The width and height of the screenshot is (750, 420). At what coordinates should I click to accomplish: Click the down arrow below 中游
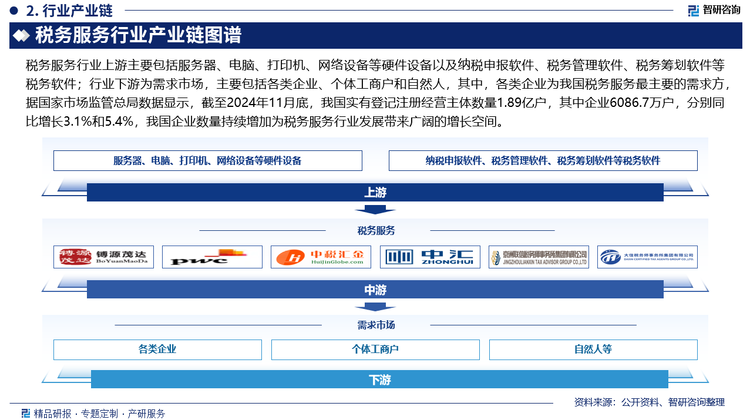(375, 307)
